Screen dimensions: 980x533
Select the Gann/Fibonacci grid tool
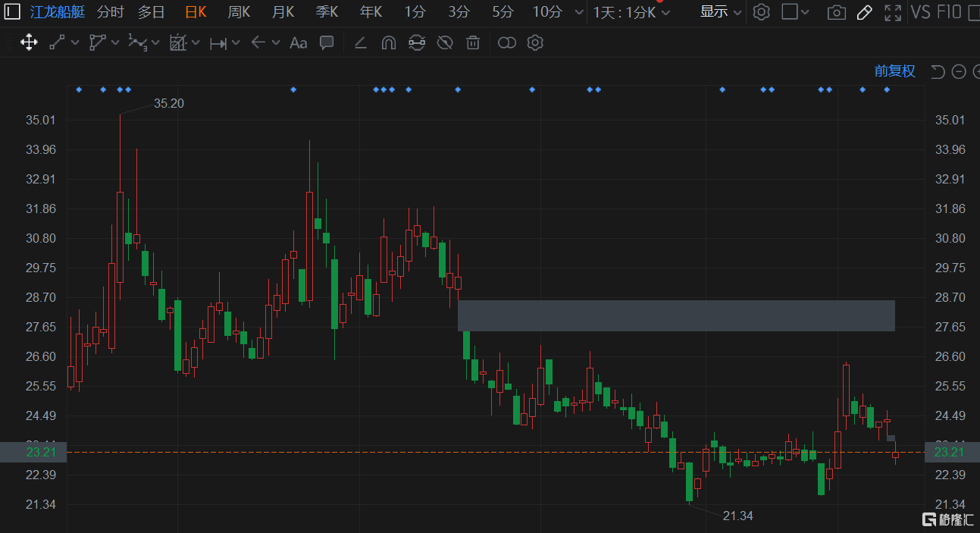177,42
